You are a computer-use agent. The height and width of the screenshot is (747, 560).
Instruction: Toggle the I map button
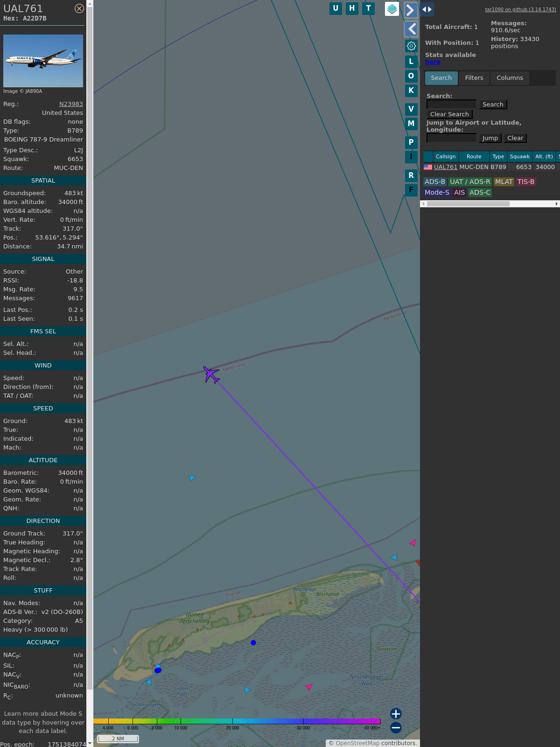(411, 157)
